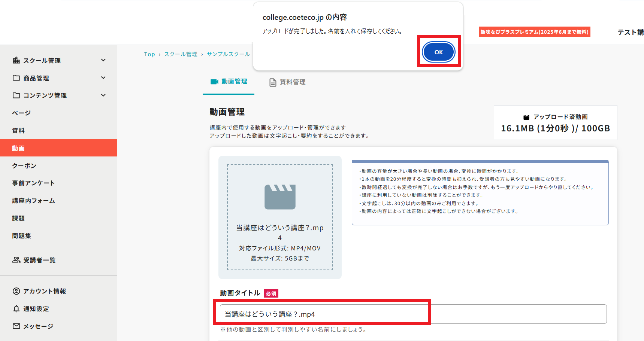Click the コンテンツ管理 folder icon
This screenshot has height=341, width=644.
point(16,95)
